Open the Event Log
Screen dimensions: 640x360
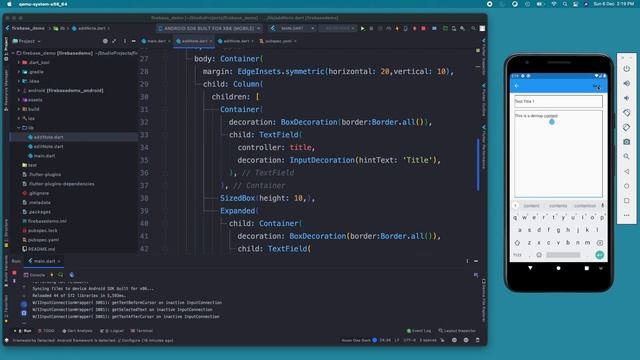(x=419, y=331)
